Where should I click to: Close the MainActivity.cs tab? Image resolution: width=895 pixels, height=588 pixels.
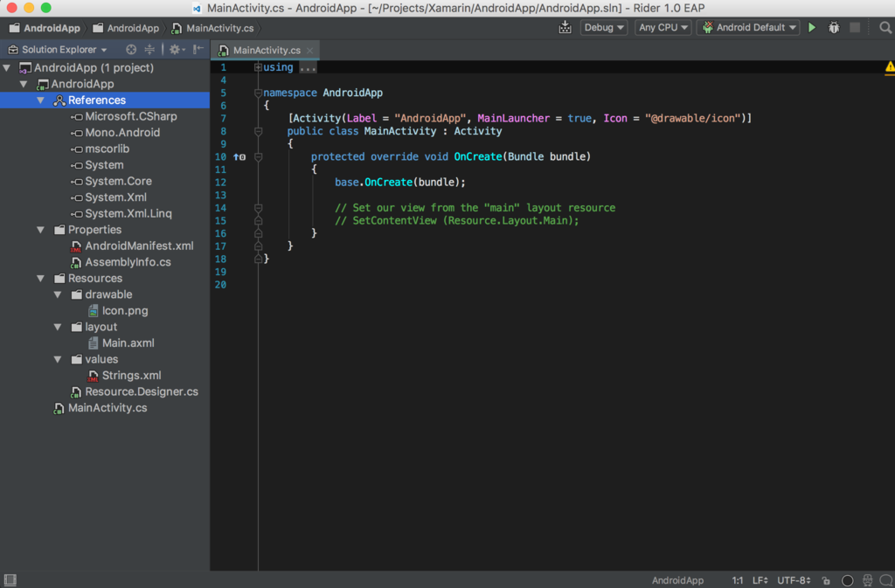310,50
